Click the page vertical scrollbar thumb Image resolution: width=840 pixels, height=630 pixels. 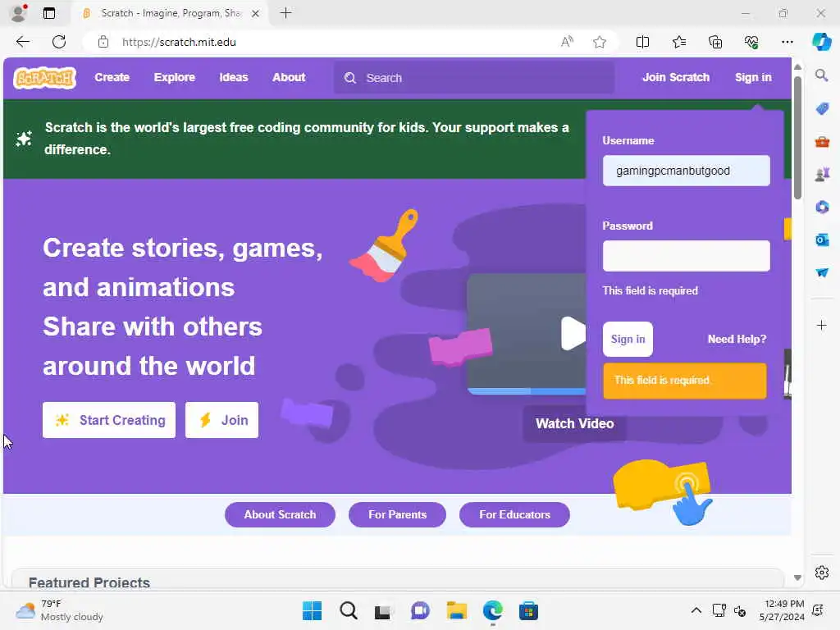point(797,138)
